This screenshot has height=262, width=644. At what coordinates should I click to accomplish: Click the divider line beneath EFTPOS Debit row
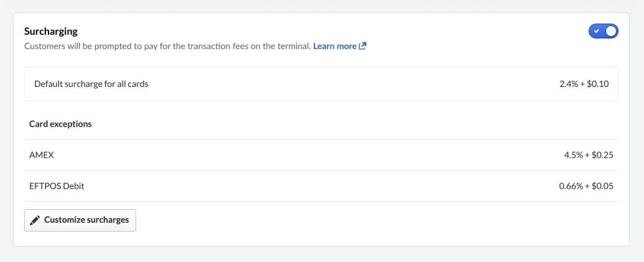[x=321, y=201]
